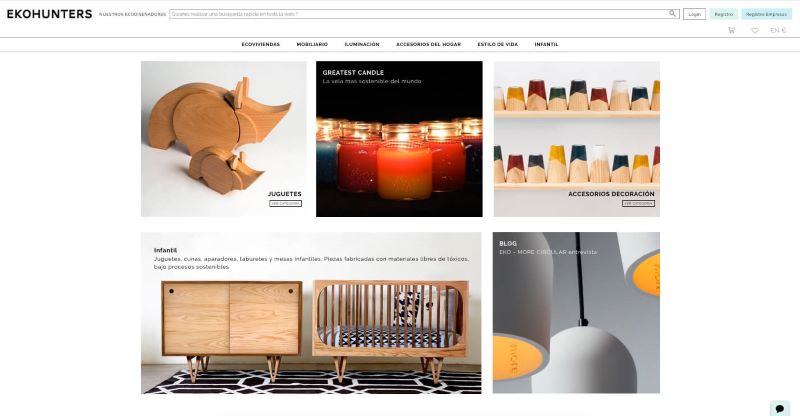The image size is (800, 416).
Task: Open the EN € language and currency selector
Action: [x=778, y=31]
